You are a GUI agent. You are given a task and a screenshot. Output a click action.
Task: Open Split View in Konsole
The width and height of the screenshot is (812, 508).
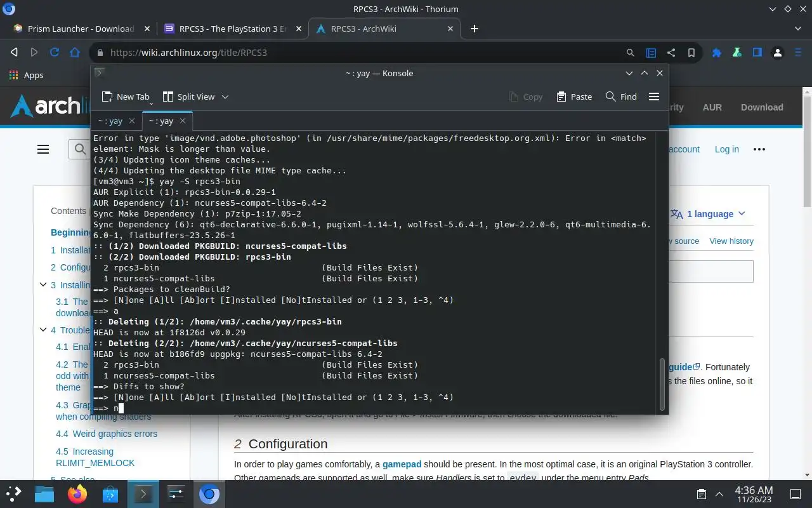tap(188, 97)
